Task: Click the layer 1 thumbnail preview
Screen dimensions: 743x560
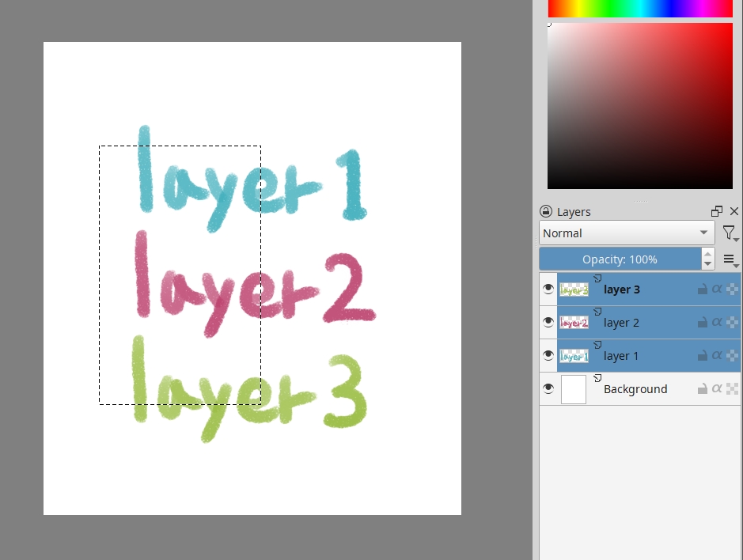Action: [x=574, y=356]
